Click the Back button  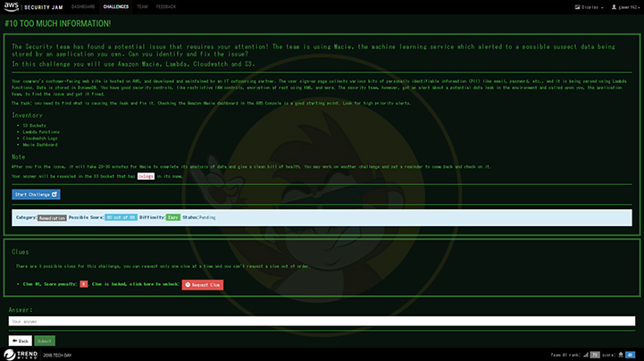21,340
